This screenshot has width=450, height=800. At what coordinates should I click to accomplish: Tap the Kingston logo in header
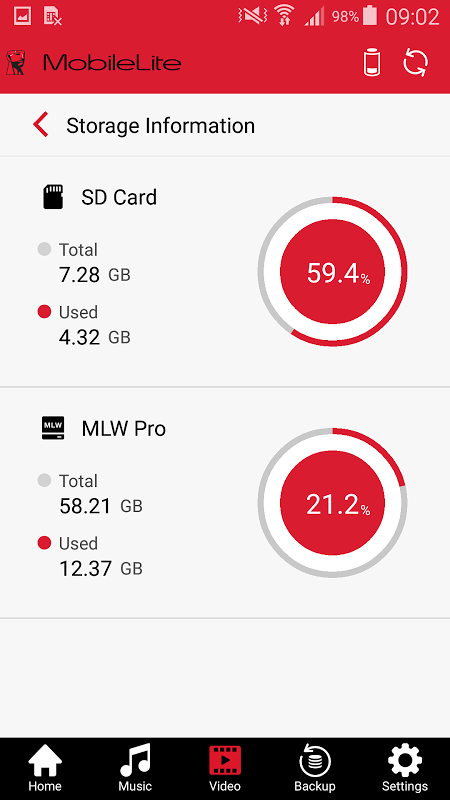click(x=14, y=63)
